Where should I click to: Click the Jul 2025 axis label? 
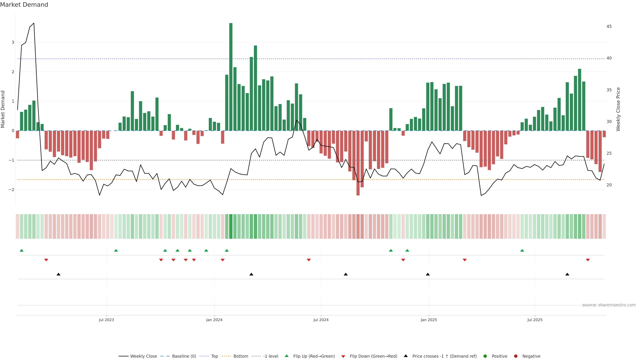[x=535, y=320]
